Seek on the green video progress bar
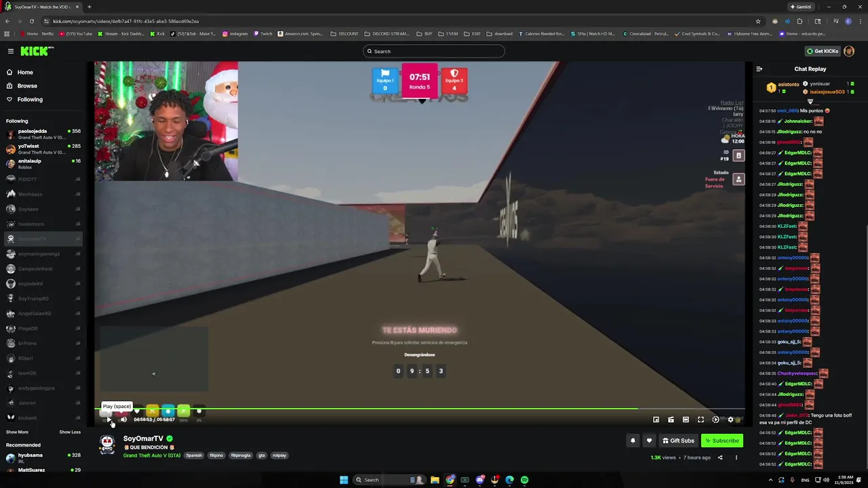 tap(419, 409)
